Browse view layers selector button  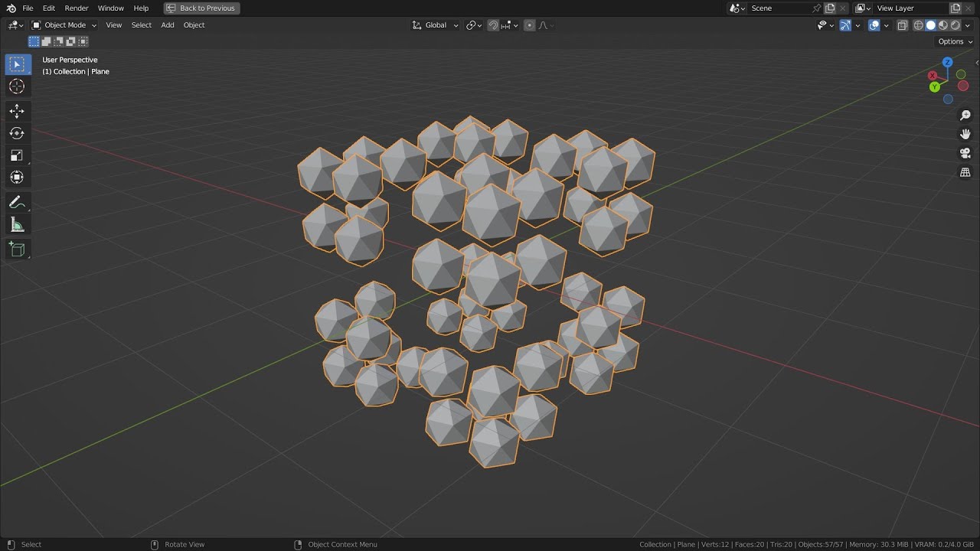(863, 8)
